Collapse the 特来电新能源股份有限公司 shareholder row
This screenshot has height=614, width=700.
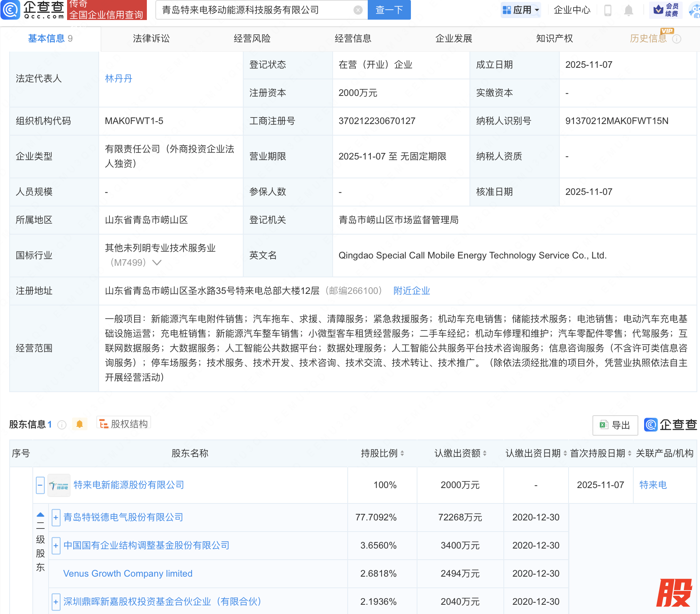(x=40, y=485)
